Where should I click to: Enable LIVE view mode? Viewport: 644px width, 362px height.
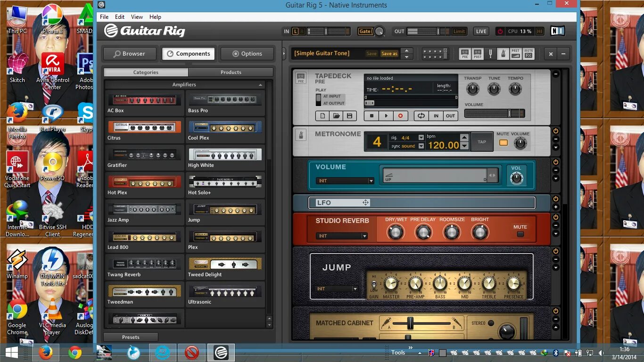coord(481,31)
